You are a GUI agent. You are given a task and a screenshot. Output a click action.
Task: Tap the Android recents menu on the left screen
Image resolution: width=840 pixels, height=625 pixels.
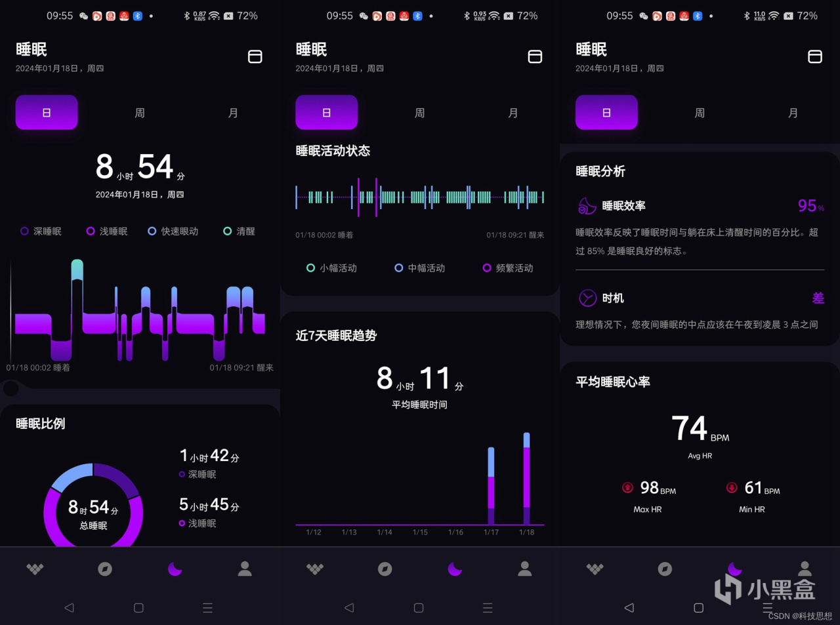(x=207, y=608)
